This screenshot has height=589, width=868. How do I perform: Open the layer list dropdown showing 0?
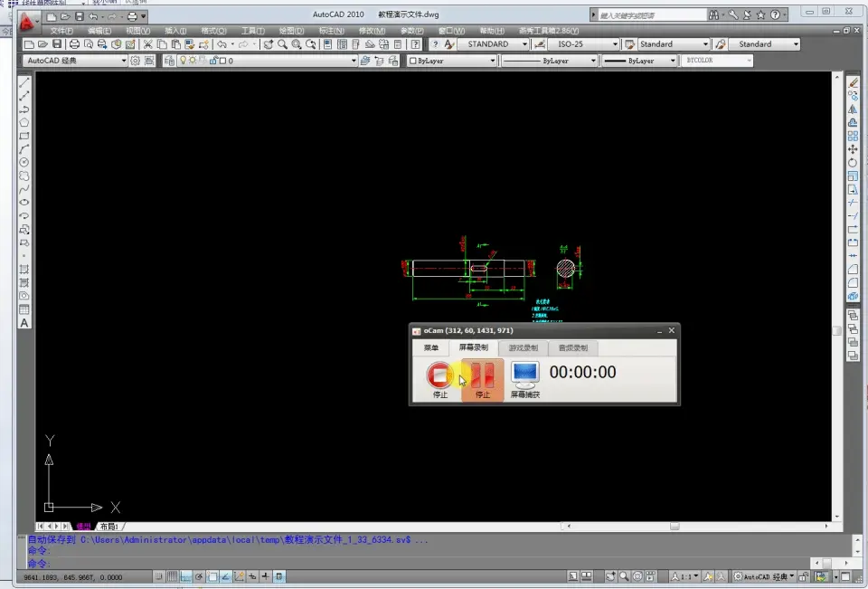268,61
